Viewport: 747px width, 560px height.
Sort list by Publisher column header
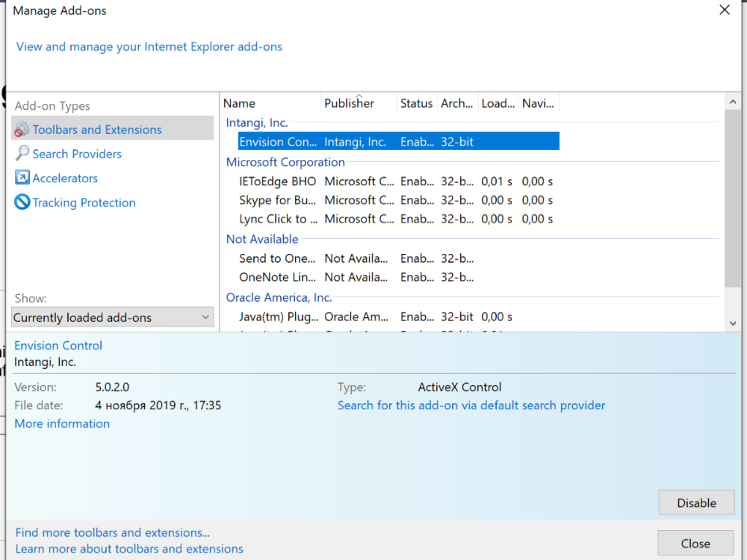pos(349,104)
